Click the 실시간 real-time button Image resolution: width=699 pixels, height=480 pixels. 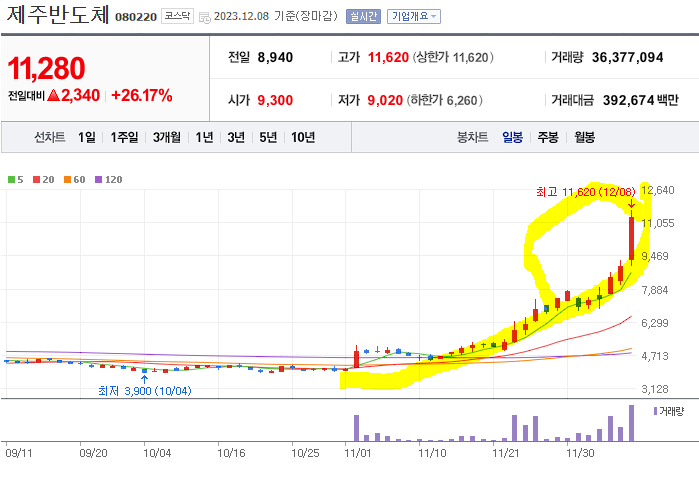[x=363, y=16]
